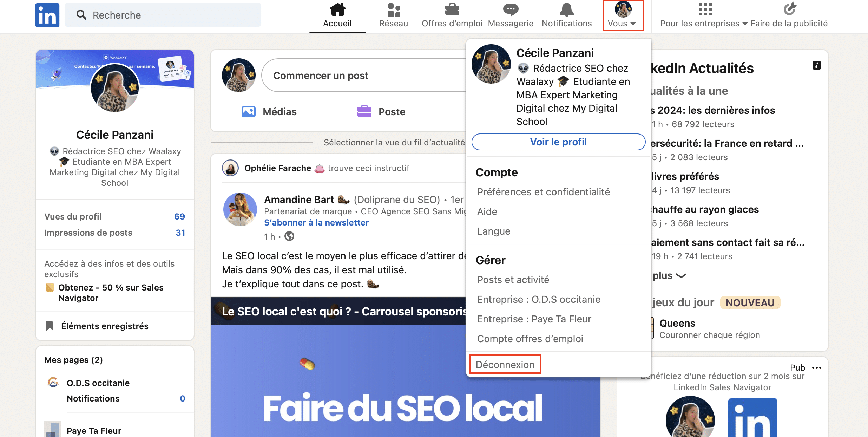Screen dimensions: 868x437
Task: Select Déconnexion from the account menu
Action: [x=504, y=365]
